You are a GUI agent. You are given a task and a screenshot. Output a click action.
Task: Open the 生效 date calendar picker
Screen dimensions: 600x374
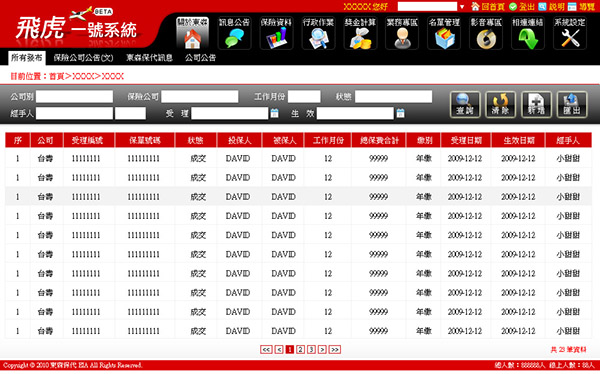pyautogui.click(x=400, y=113)
